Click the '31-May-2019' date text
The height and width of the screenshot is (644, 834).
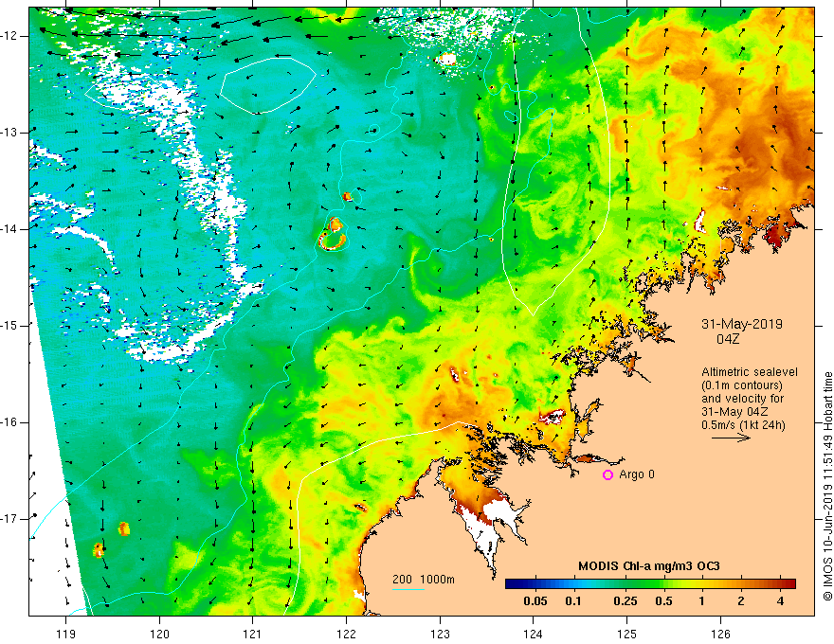pyautogui.click(x=742, y=324)
